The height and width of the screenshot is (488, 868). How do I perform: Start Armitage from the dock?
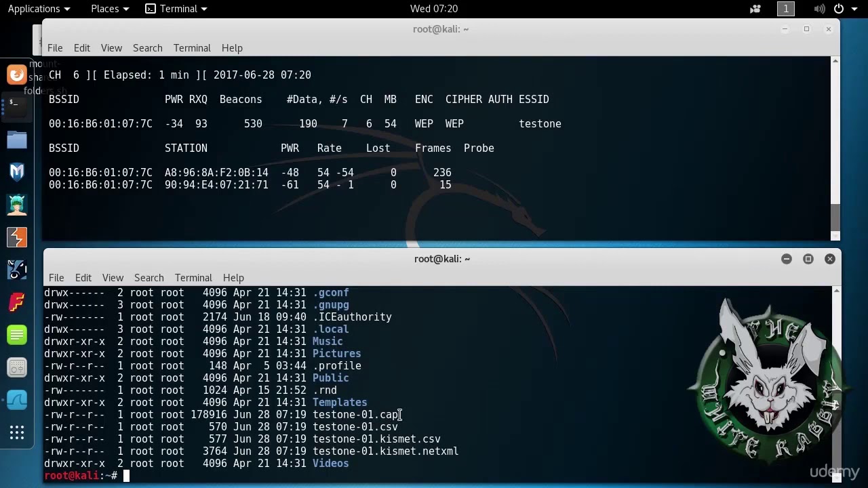point(17,205)
